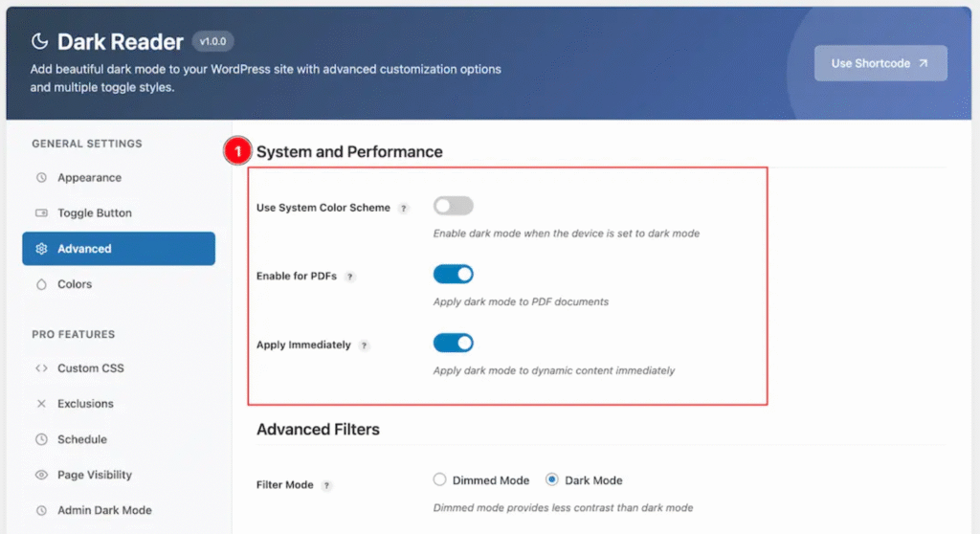The width and height of the screenshot is (980, 534).
Task: Click the Advanced gear icon
Action: 41,249
